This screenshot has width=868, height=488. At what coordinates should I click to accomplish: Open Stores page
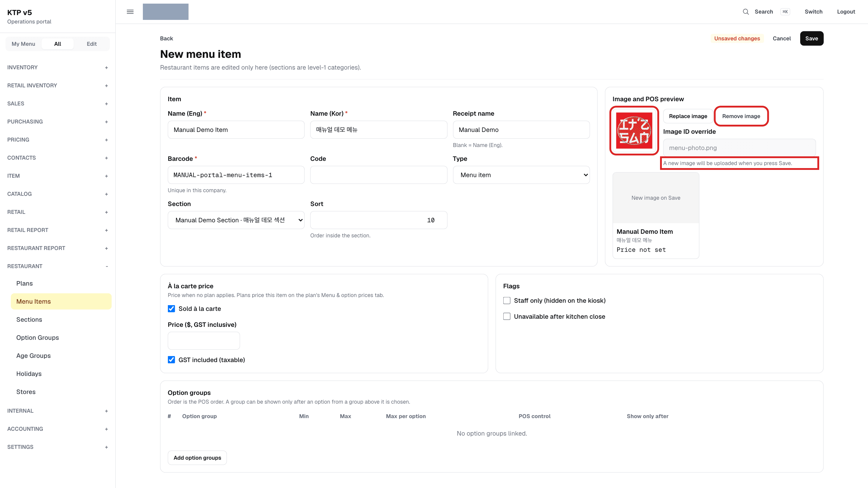61,392
